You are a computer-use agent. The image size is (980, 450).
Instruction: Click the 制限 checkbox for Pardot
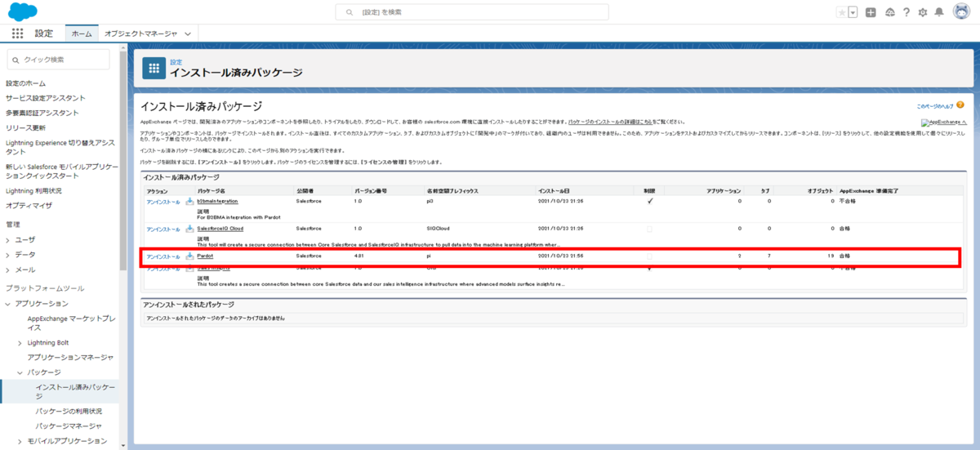[650, 256]
